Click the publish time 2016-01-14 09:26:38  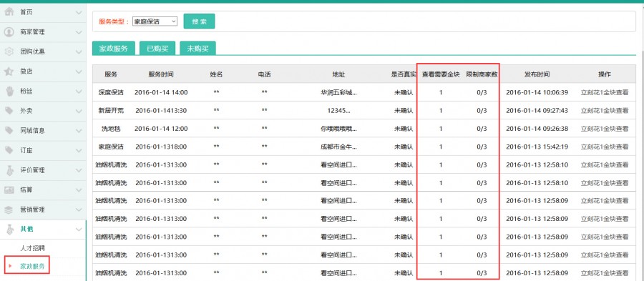coord(537,129)
